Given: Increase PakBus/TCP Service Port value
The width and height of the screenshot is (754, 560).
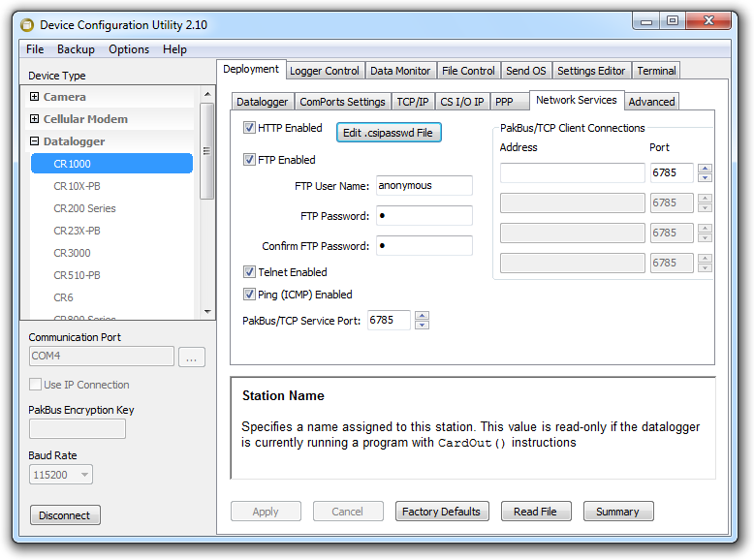Looking at the screenshot, I should coord(422,315).
